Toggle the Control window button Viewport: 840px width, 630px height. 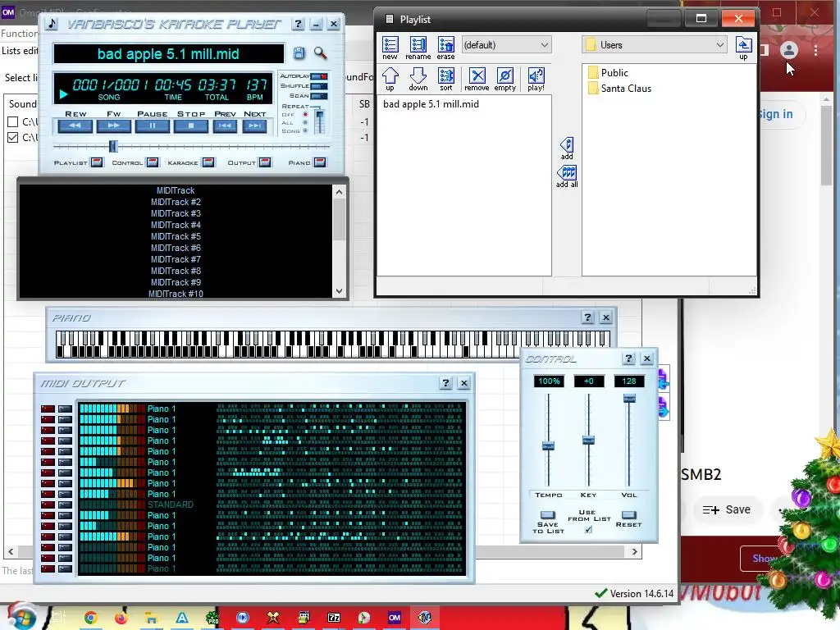pyautogui.click(x=153, y=162)
